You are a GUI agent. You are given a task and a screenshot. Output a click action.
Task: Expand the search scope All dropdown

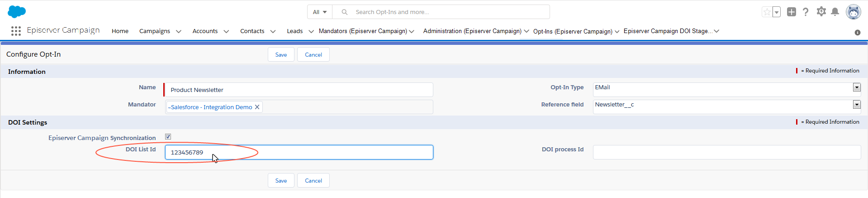(x=320, y=12)
